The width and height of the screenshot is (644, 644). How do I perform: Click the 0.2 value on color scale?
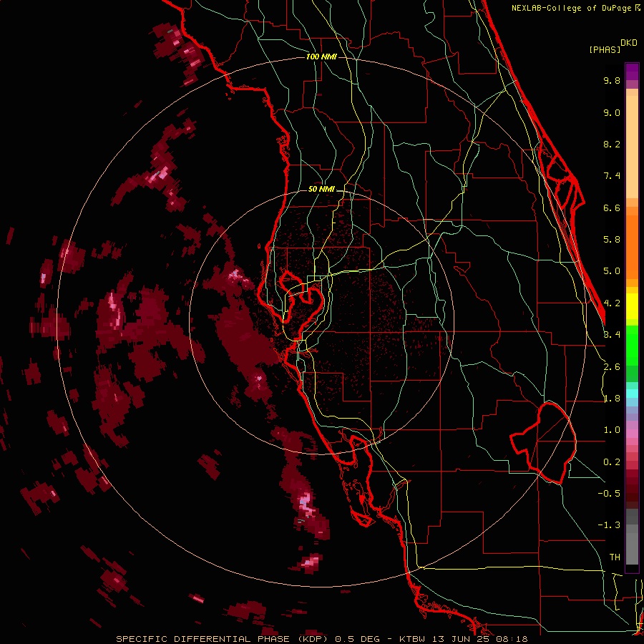click(x=612, y=462)
